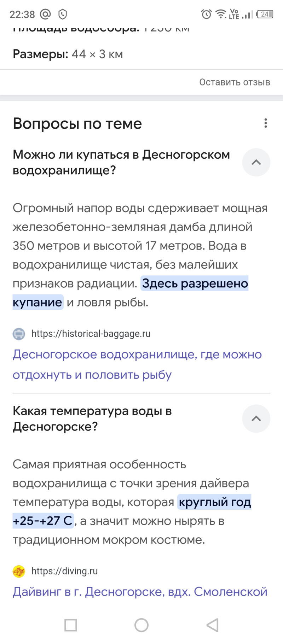Collapse the Какая температура воды question
This screenshot has height=644, width=283.
click(x=256, y=418)
